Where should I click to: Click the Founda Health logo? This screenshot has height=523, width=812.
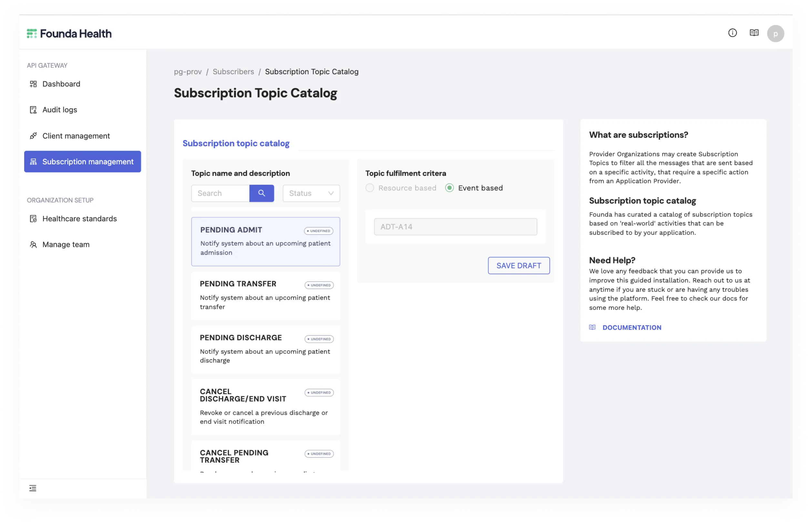coord(69,34)
